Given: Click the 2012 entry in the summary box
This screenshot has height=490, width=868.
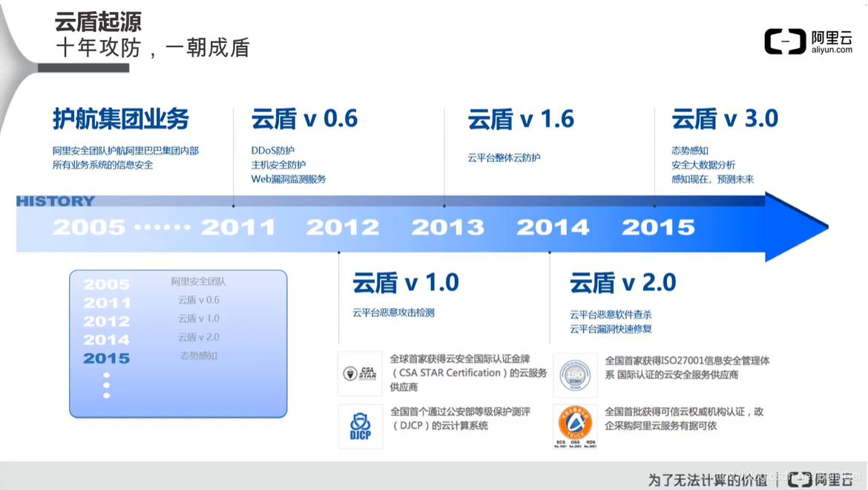Looking at the screenshot, I should click(106, 321).
